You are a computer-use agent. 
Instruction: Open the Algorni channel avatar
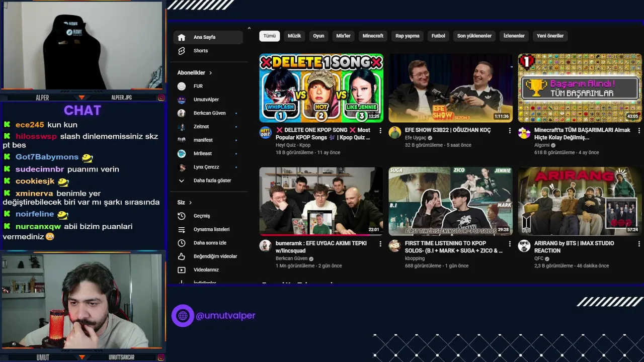click(524, 133)
